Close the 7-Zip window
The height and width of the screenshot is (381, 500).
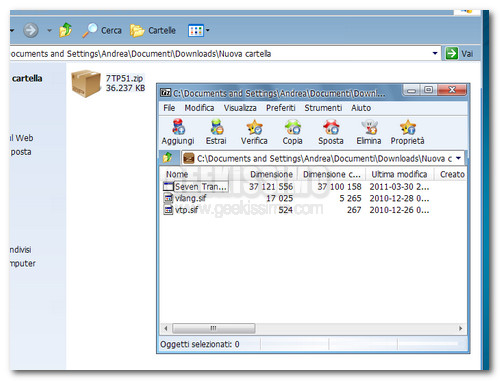(x=452, y=90)
